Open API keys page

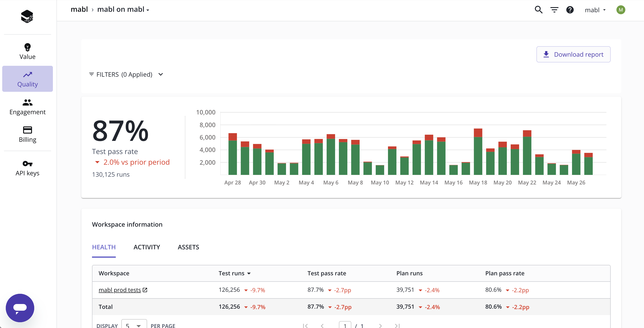pyautogui.click(x=28, y=168)
